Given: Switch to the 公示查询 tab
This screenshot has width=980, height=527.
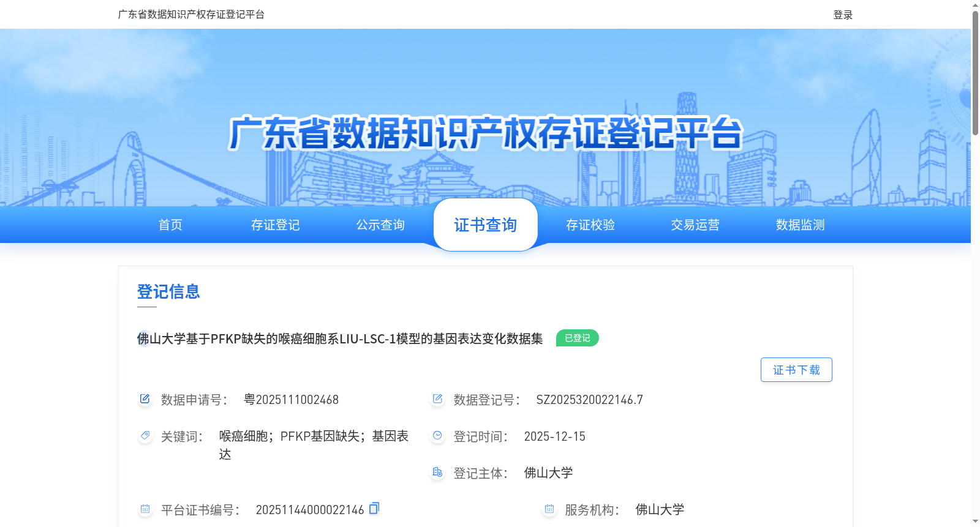Looking at the screenshot, I should (380, 225).
